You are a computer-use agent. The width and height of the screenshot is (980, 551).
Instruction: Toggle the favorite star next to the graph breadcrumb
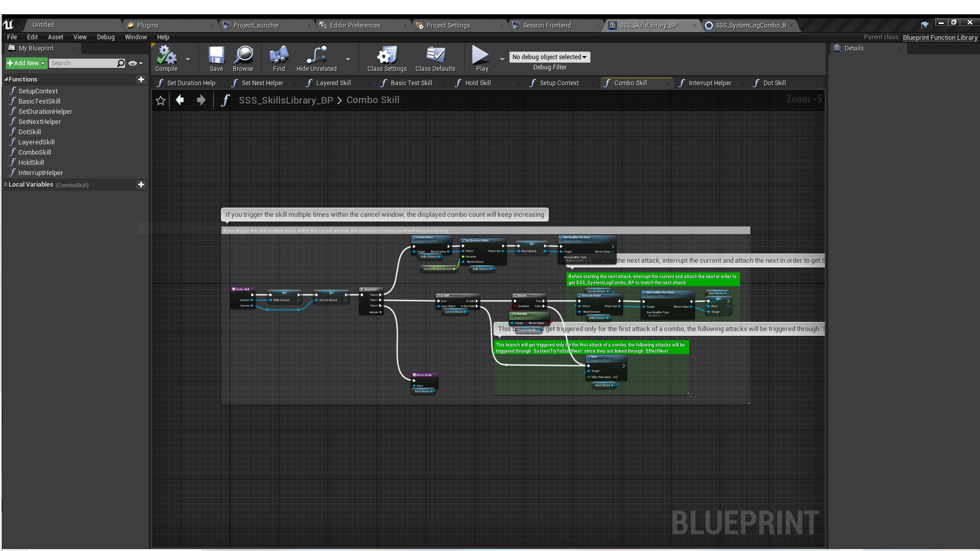[x=161, y=100]
